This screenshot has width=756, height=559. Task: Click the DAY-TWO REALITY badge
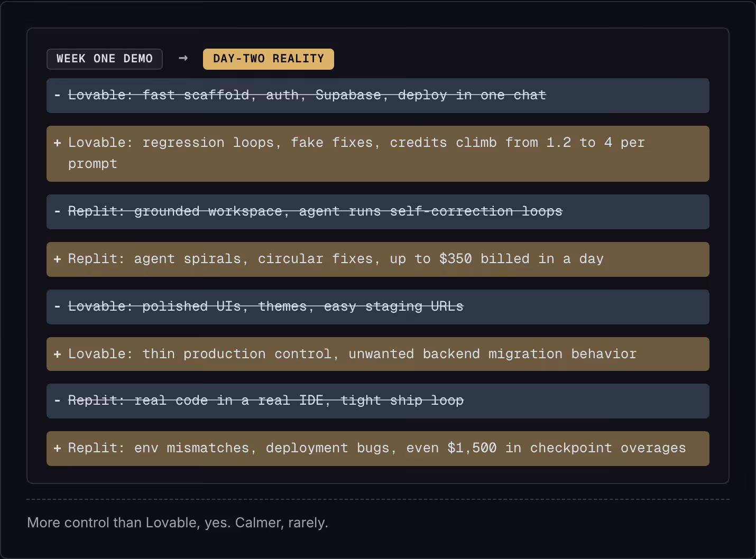click(x=269, y=59)
